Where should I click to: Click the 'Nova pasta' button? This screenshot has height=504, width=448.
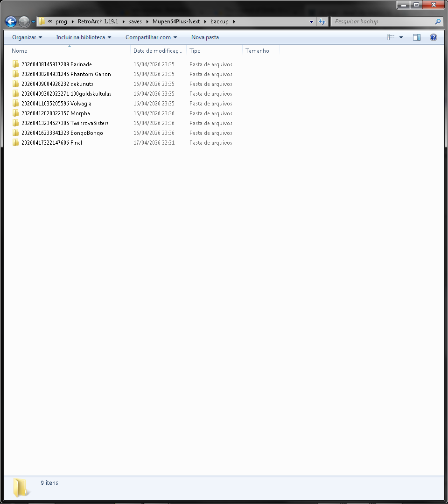click(205, 37)
